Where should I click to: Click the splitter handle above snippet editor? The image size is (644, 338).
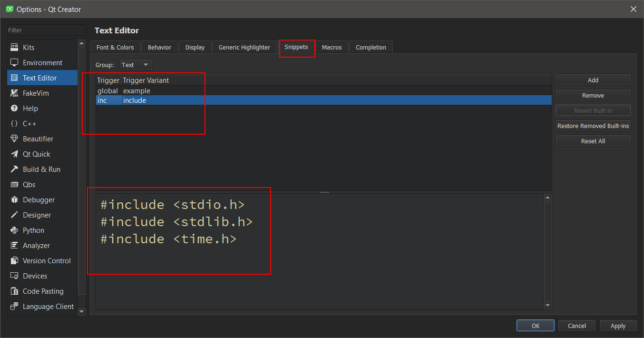324,192
